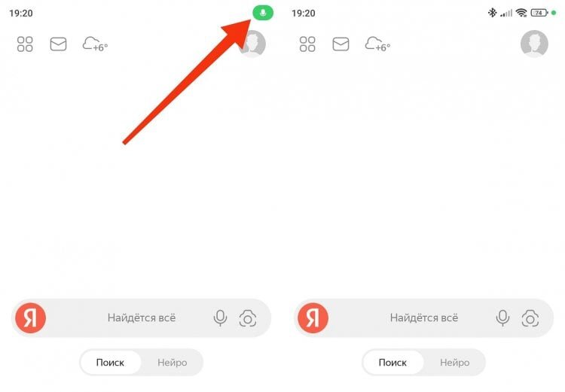Tap the green microphone indicator in status bar
Viewport: 565px width, 392px height.
pos(263,13)
